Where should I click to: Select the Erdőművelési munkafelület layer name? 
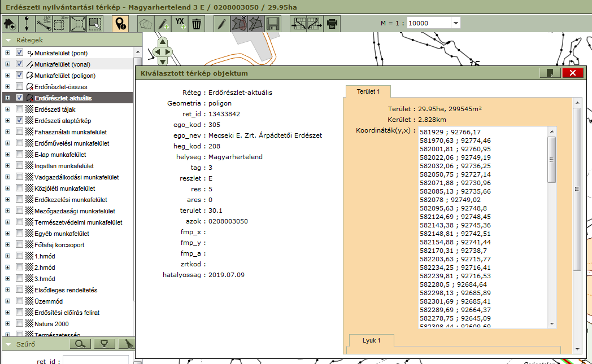coord(72,143)
